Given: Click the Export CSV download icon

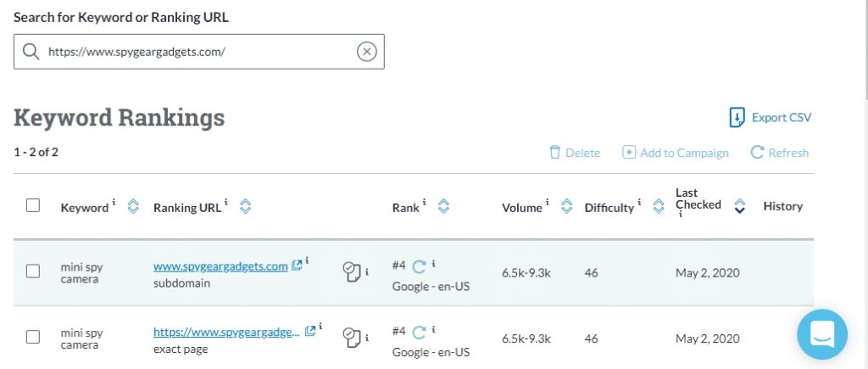Looking at the screenshot, I should pyautogui.click(x=737, y=117).
